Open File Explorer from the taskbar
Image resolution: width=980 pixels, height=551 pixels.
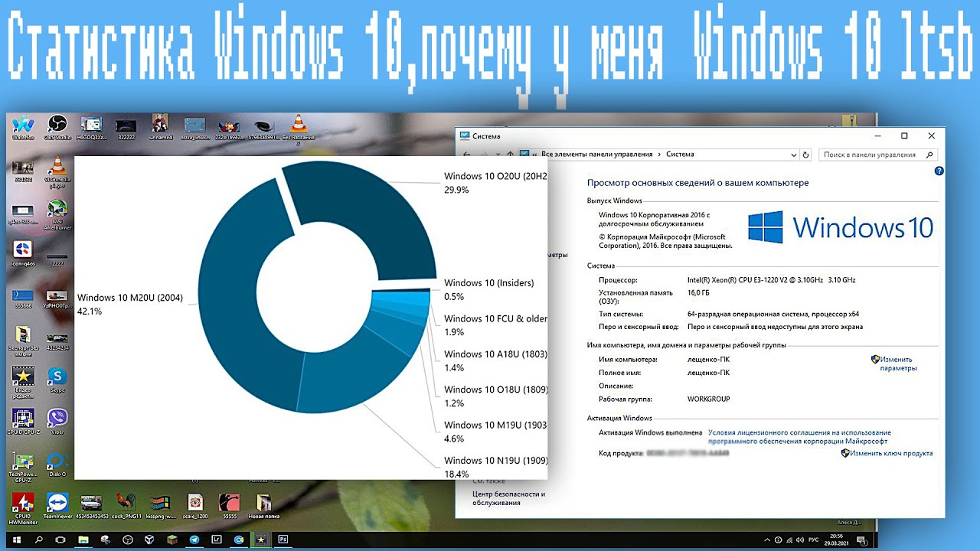click(x=83, y=540)
